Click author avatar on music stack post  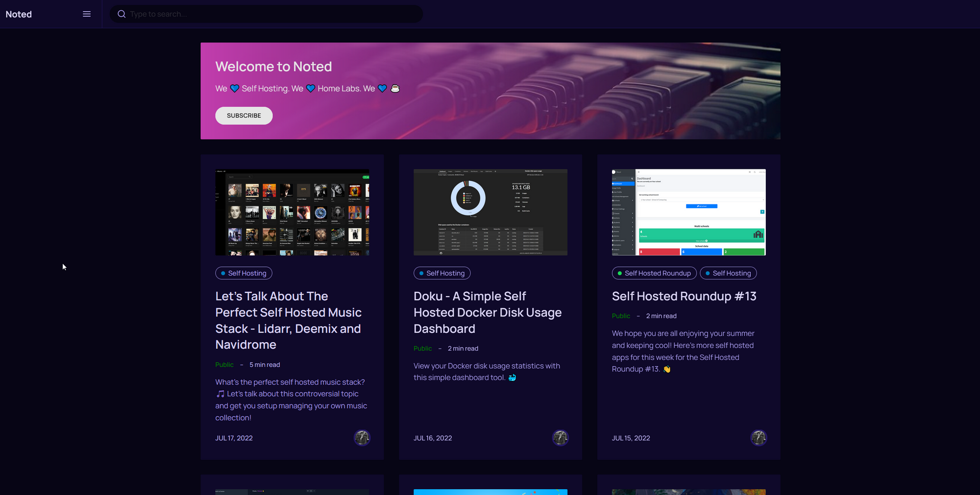pyautogui.click(x=362, y=438)
